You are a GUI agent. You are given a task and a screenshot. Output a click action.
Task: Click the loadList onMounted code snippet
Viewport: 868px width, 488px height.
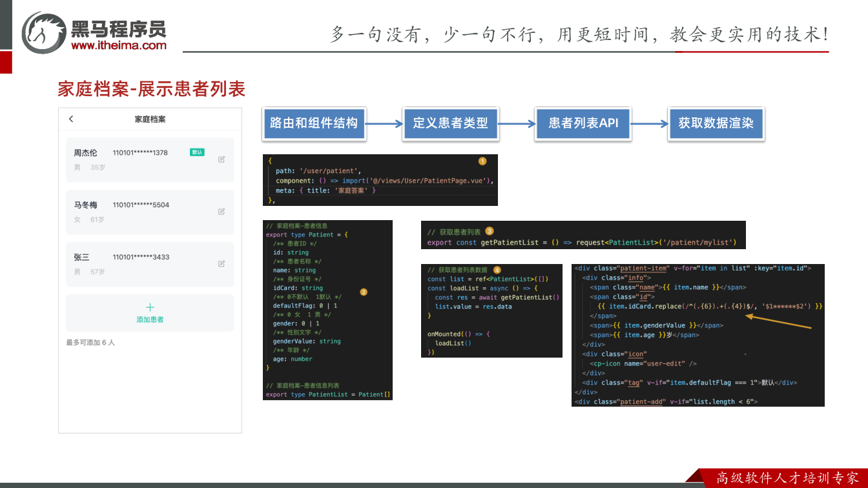[x=491, y=310]
